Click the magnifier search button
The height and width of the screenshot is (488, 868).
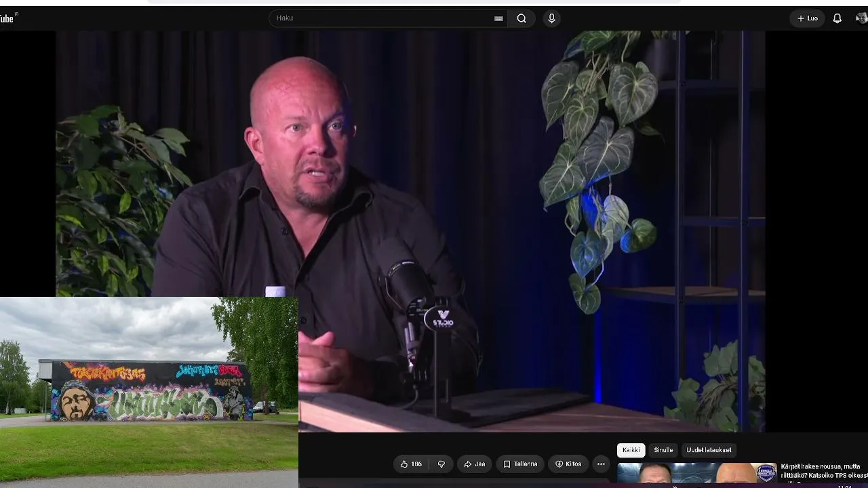[x=521, y=18]
